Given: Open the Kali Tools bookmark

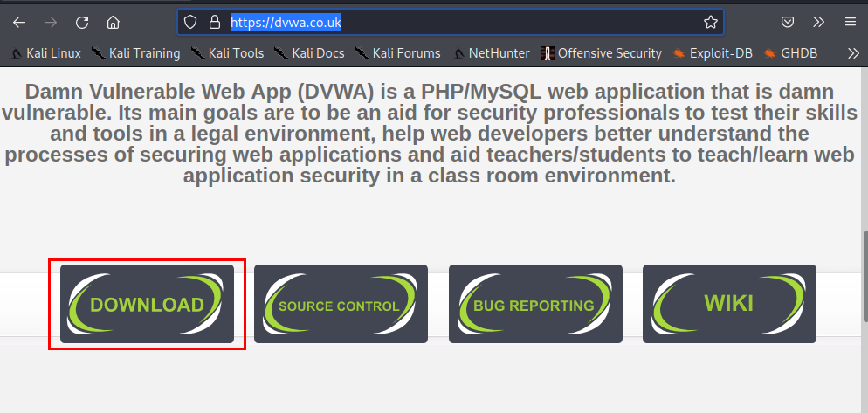Looking at the screenshot, I should click(228, 53).
